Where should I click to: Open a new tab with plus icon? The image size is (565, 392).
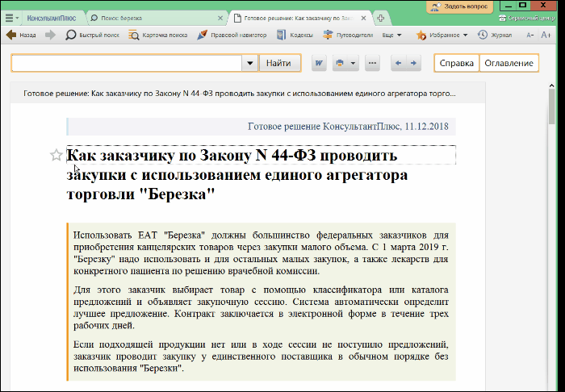click(381, 18)
